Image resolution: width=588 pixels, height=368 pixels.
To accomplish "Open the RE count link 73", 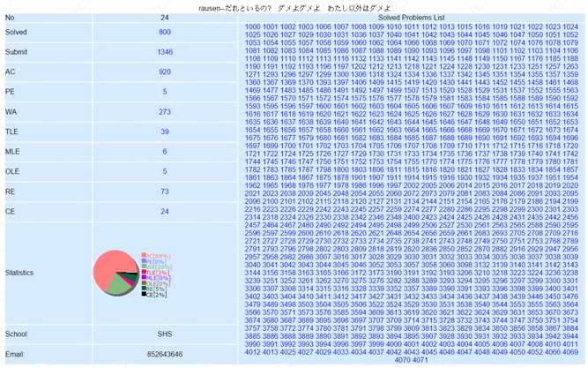I will (x=165, y=192).
